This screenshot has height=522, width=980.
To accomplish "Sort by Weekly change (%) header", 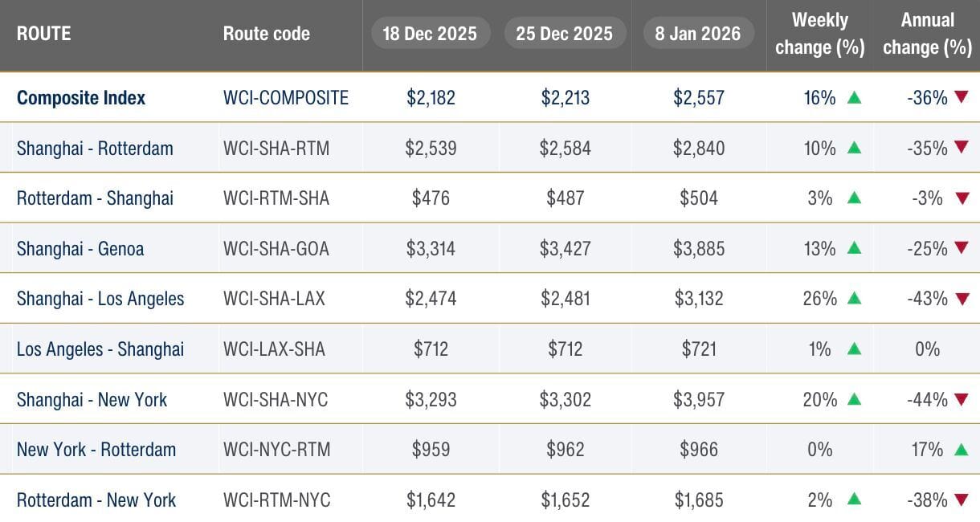I will 819,34.
